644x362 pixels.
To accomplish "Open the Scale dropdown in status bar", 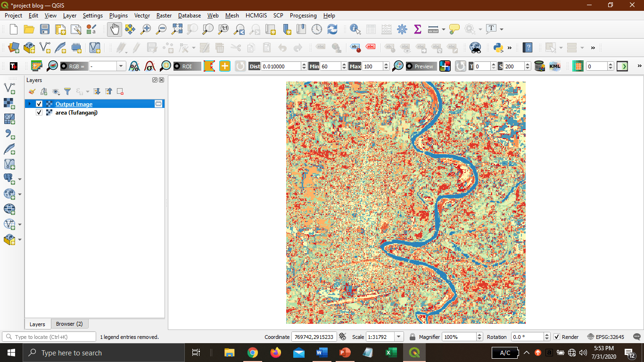I will (398, 337).
